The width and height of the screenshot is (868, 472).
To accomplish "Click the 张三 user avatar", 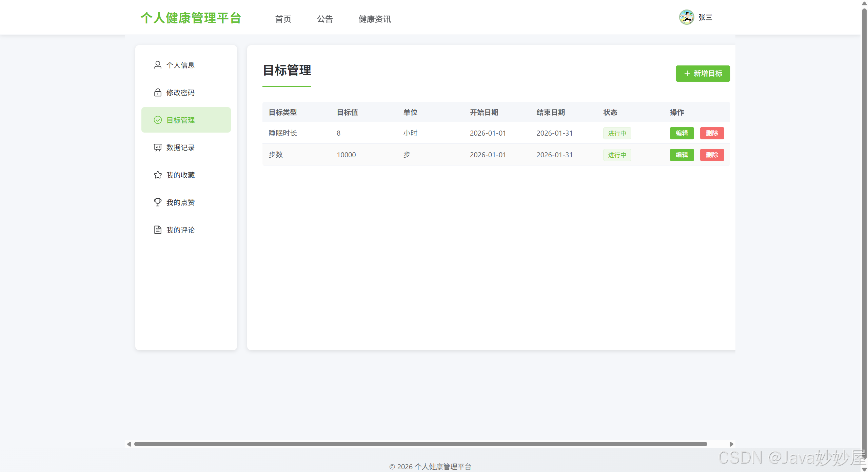I will [x=686, y=17].
